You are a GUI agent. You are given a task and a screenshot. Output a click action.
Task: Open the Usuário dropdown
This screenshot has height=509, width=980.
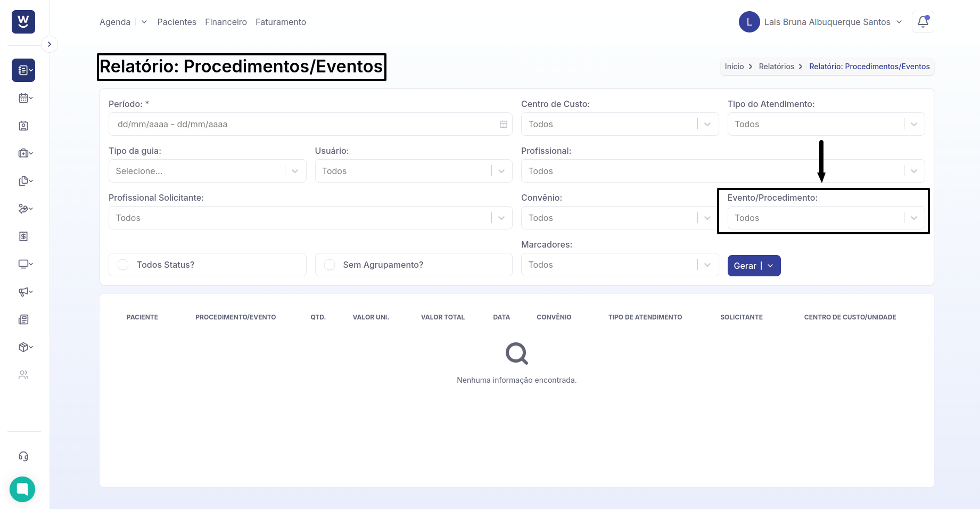coord(414,171)
